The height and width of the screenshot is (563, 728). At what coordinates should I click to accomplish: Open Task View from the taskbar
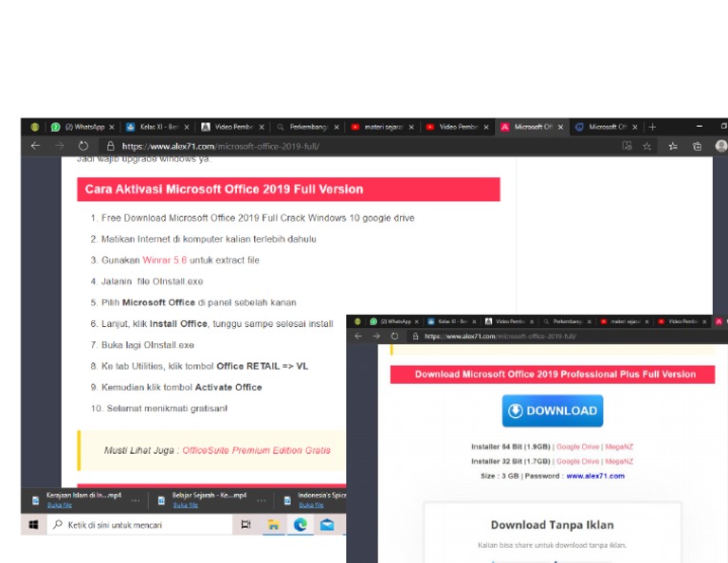tap(246, 525)
